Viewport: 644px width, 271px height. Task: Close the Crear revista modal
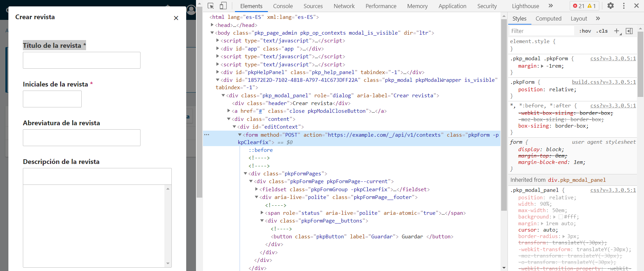click(x=176, y=18)
